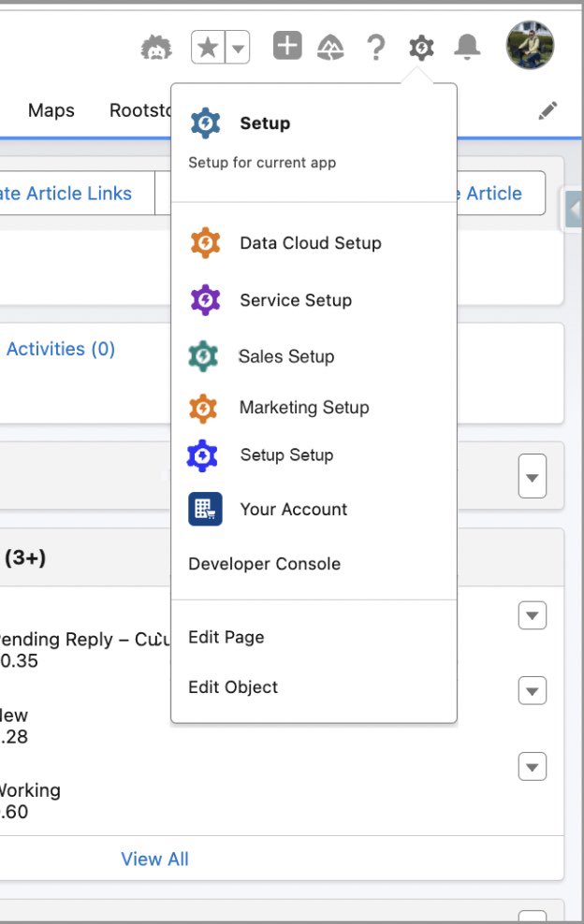584x924 pixels.
Task: Click the Einstein astro icon in header
Action: (x=156, y=47)
